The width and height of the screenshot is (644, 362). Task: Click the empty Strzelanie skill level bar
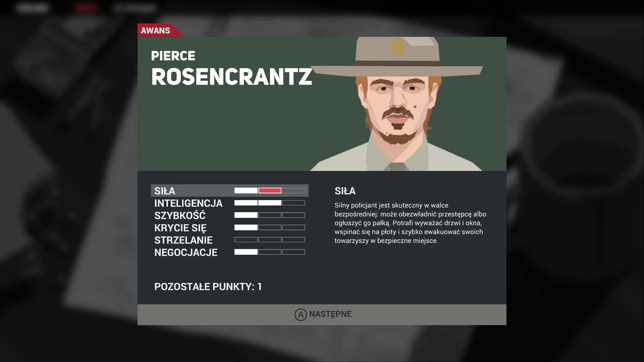pos(270,240)
